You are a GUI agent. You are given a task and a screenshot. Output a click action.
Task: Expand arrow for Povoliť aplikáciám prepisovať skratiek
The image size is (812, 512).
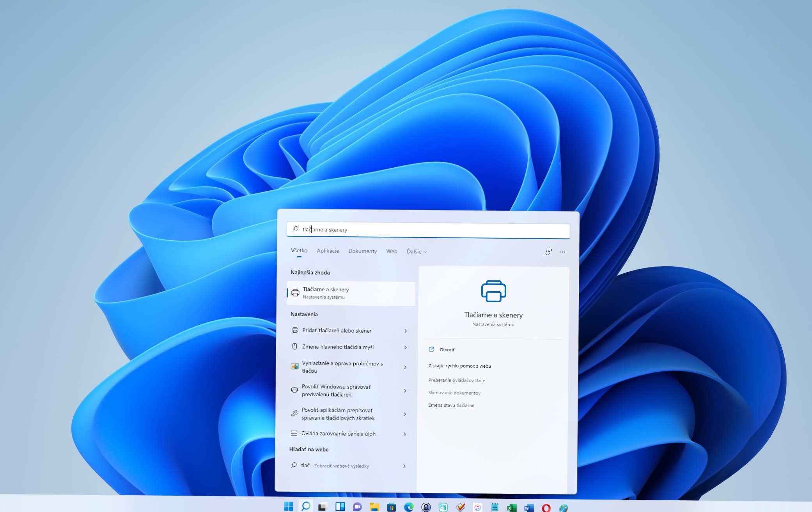click(x=405, y=414)
